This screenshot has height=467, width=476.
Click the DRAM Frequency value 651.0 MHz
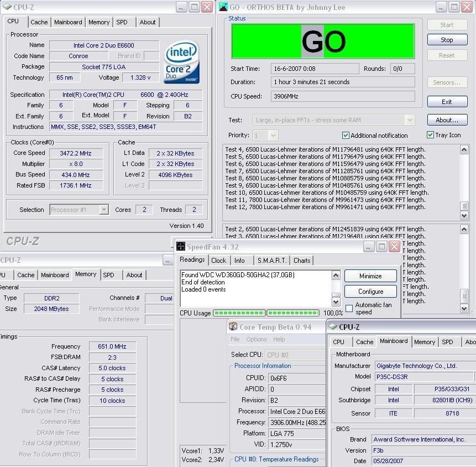point(112,346)
